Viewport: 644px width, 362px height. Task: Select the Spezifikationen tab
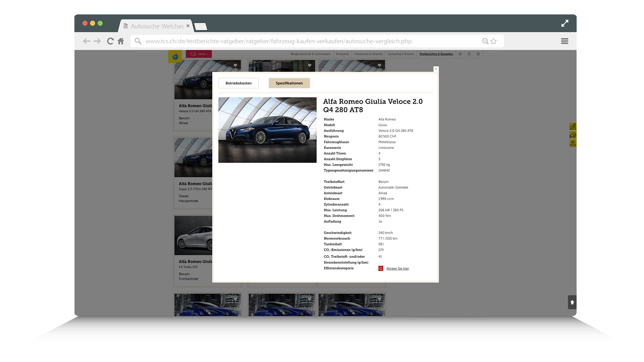[289, 83]
